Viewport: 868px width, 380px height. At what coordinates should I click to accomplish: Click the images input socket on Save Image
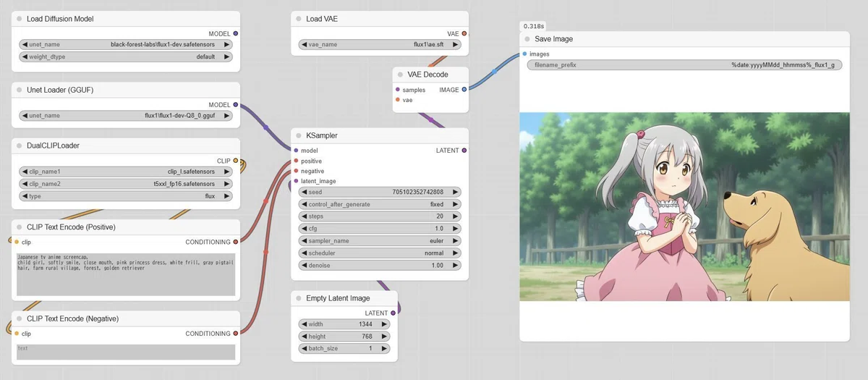[524, 54]
